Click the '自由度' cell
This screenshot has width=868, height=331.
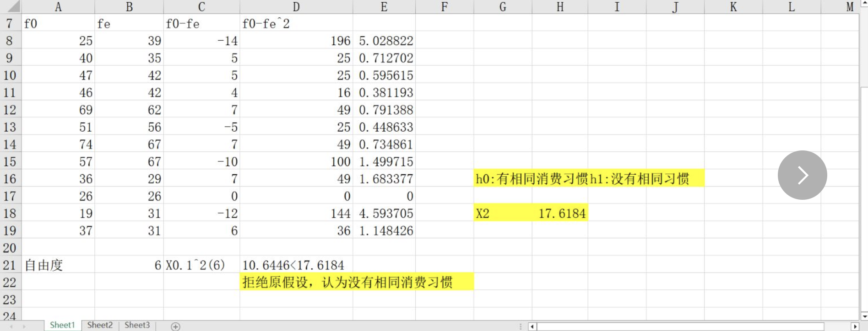(x=58, y=265)
